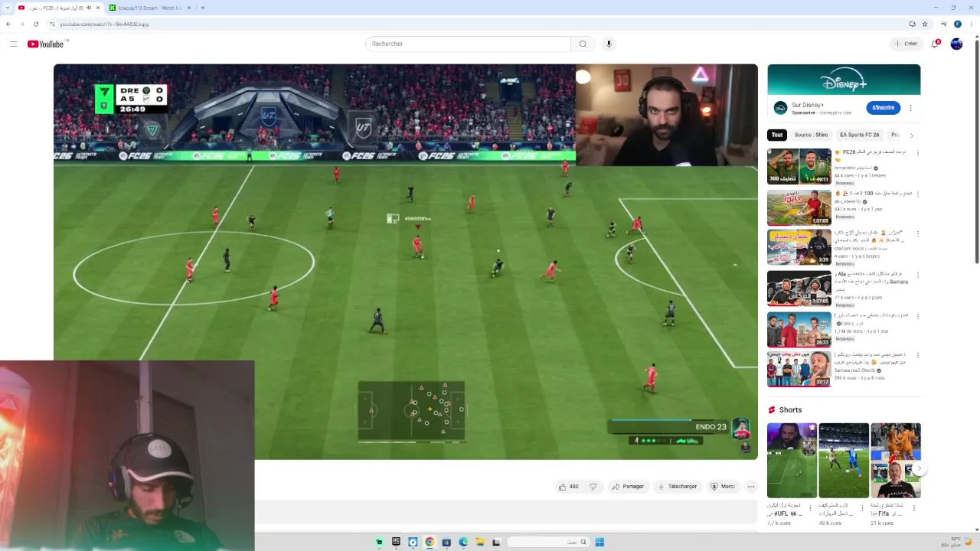
Task: Click the Merci button
Action: point(723,487)
